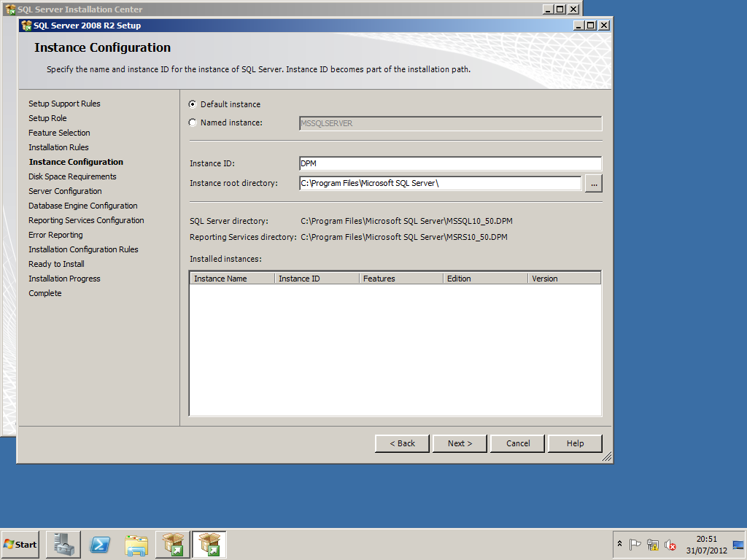Click the Edition column header
747x560 pixels.
coord(485,279)
